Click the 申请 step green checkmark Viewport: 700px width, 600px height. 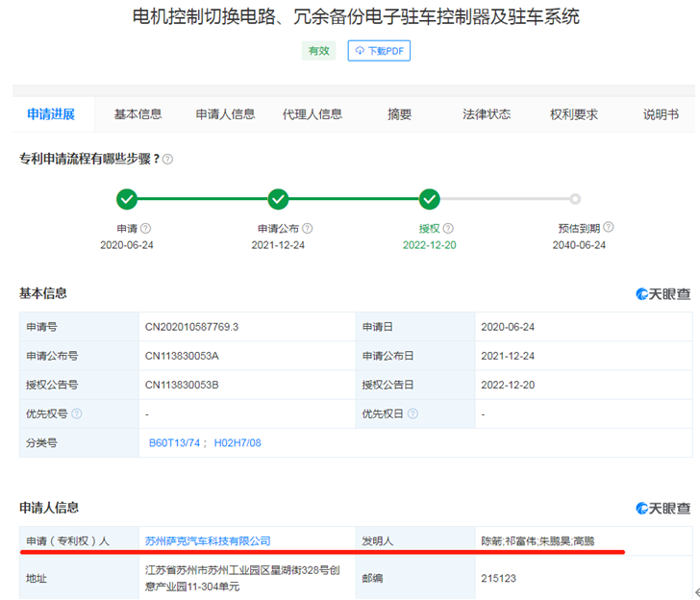pos(126,199)
